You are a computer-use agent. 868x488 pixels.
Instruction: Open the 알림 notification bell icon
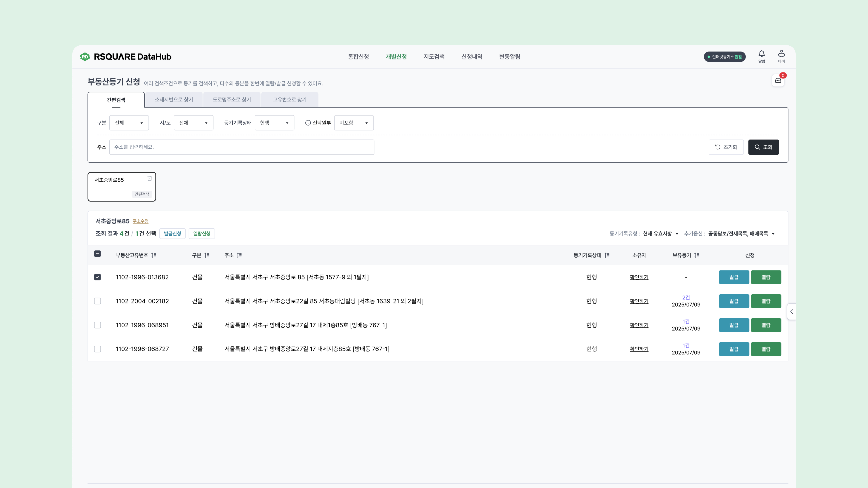[762, 54]
